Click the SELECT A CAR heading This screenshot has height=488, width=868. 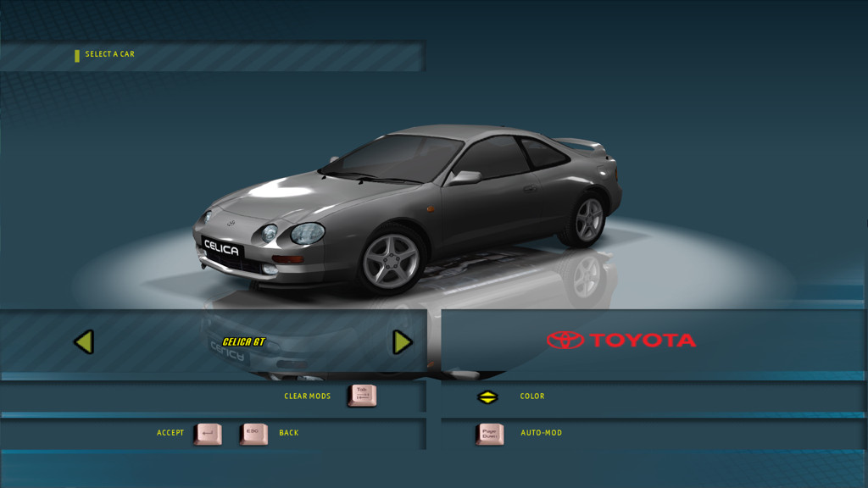[109, 54]
